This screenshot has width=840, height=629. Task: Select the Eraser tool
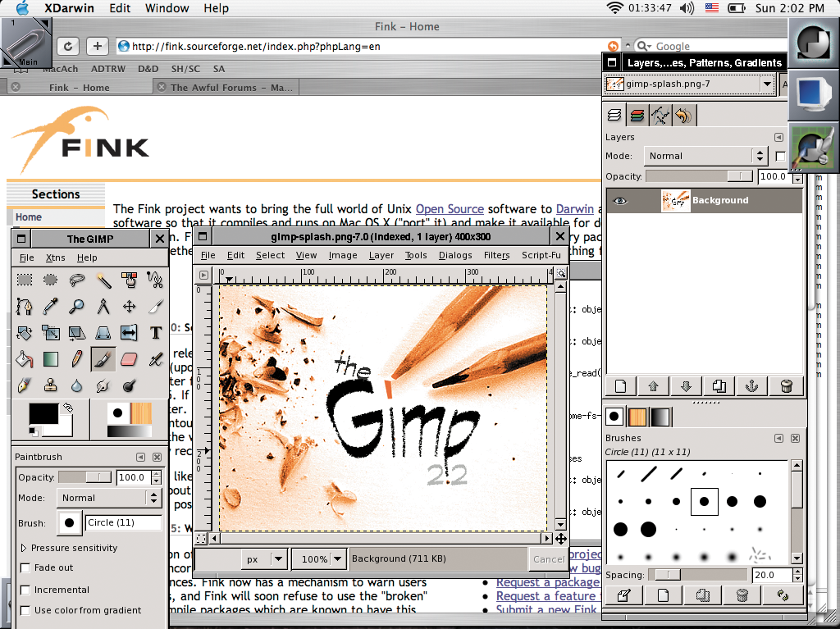tap(129, 359)
